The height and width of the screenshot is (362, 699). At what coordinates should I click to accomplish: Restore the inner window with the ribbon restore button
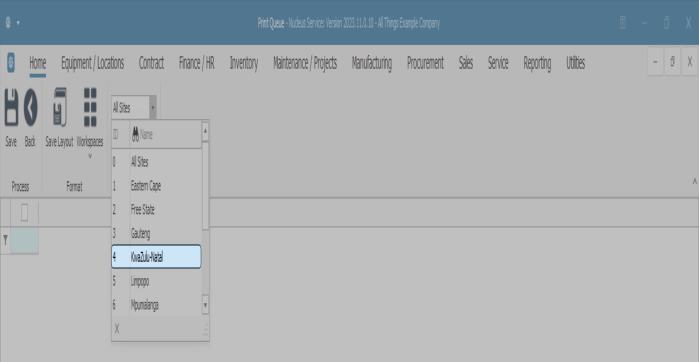(x=673, y=62)
